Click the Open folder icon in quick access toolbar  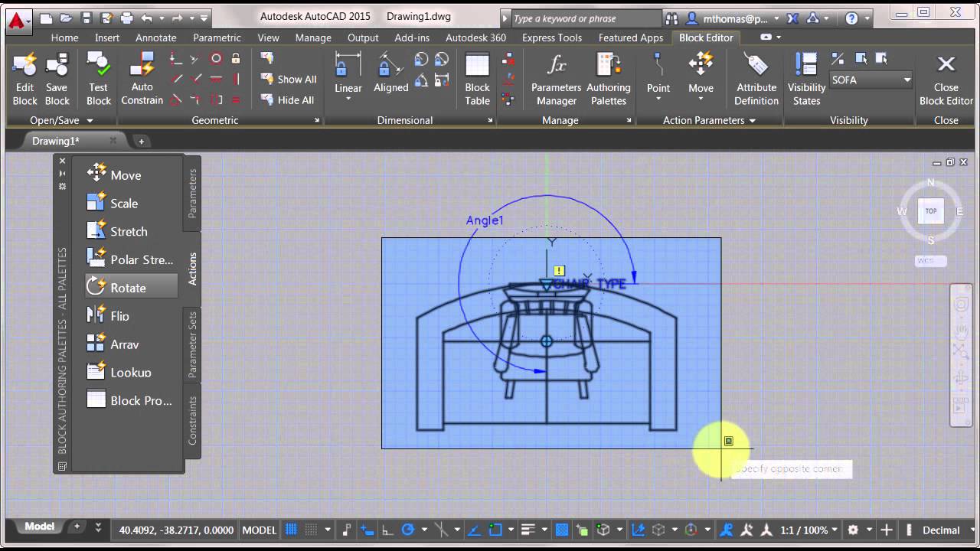pyautogui.click(x=67, y=18)
